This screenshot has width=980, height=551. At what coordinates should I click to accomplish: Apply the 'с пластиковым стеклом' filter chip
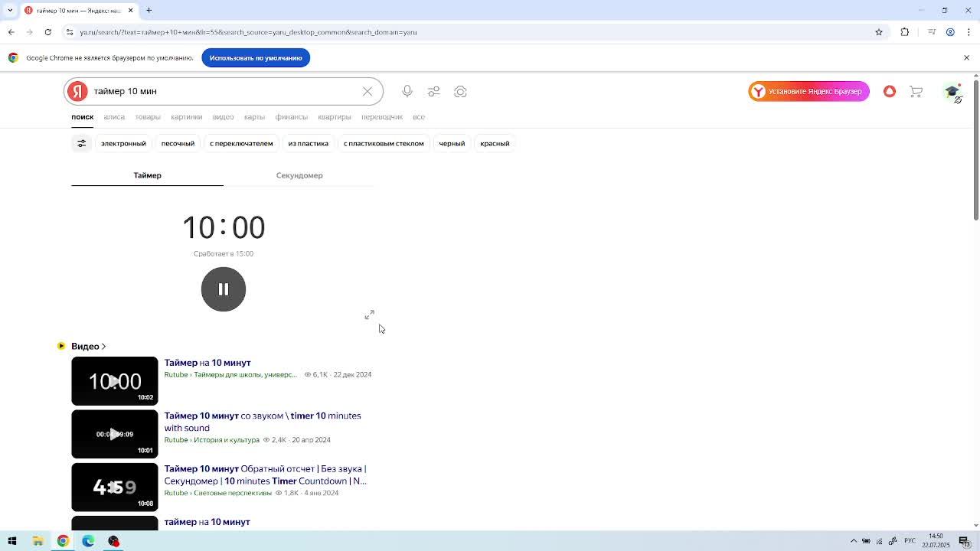click(384, 143)
